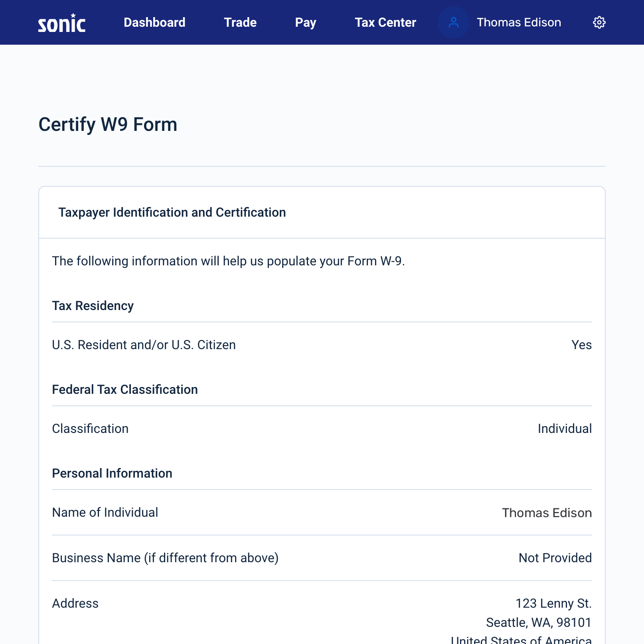Select the Trade navigation item
The height and width of the screenshot is (644, 644).
pyautogui.click(x=240, y=22)
